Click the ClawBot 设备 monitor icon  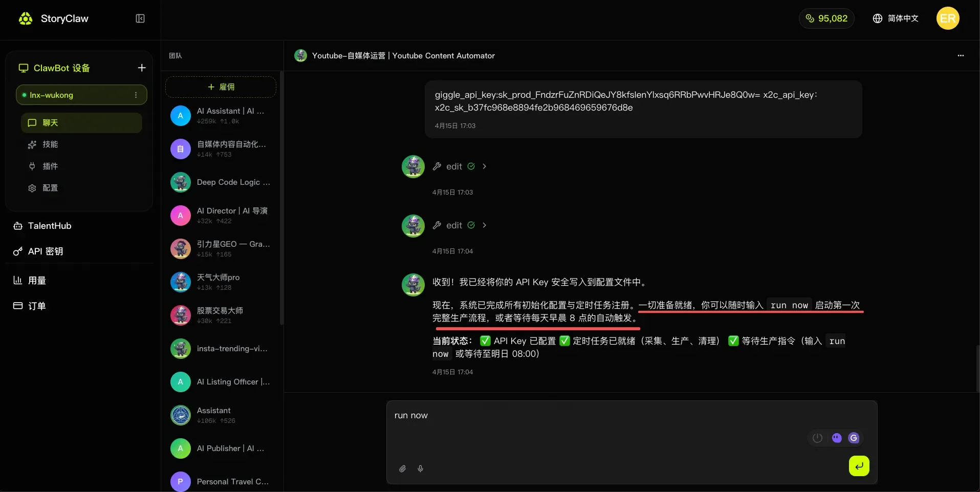point(24,68)
